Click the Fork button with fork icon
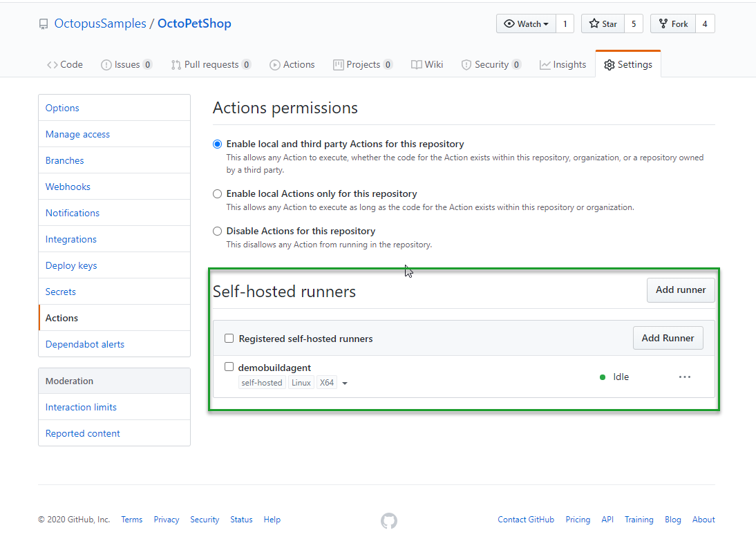 [672, 23]
